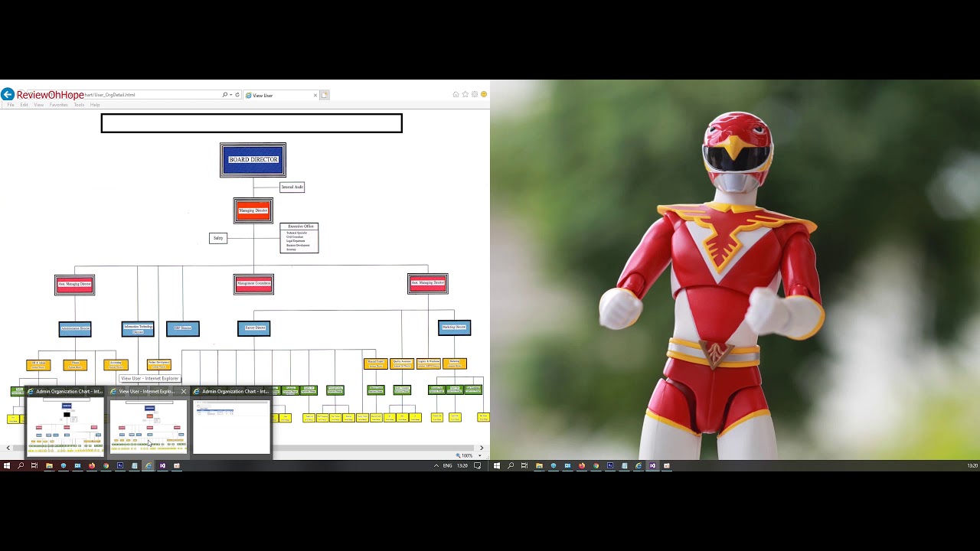
Task: Open the Help menu
Action: click(95, 105)
